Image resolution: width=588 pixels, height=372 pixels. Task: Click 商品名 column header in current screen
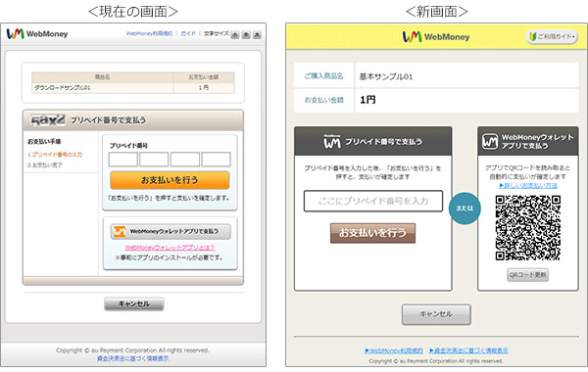click(x=102, y=77)
